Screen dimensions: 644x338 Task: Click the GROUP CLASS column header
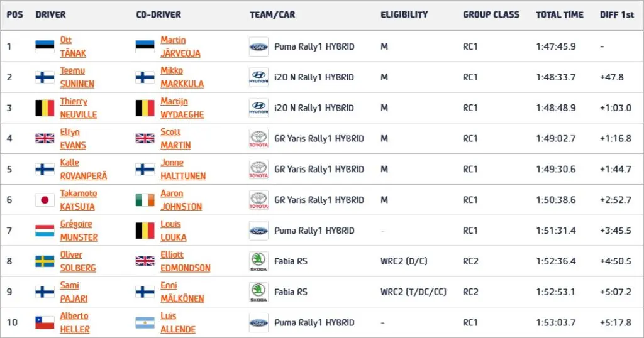point(491,15)
